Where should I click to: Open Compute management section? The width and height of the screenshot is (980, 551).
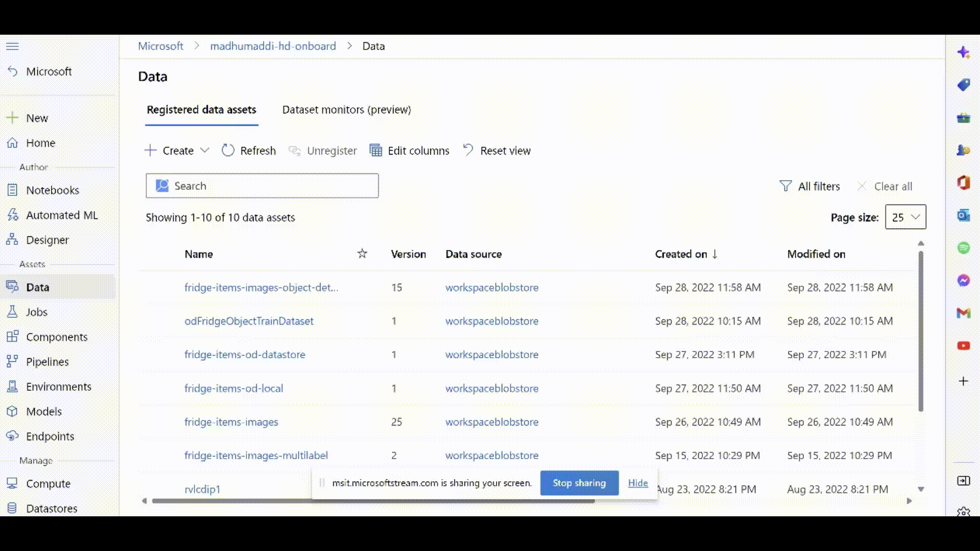tap(48, 483)
